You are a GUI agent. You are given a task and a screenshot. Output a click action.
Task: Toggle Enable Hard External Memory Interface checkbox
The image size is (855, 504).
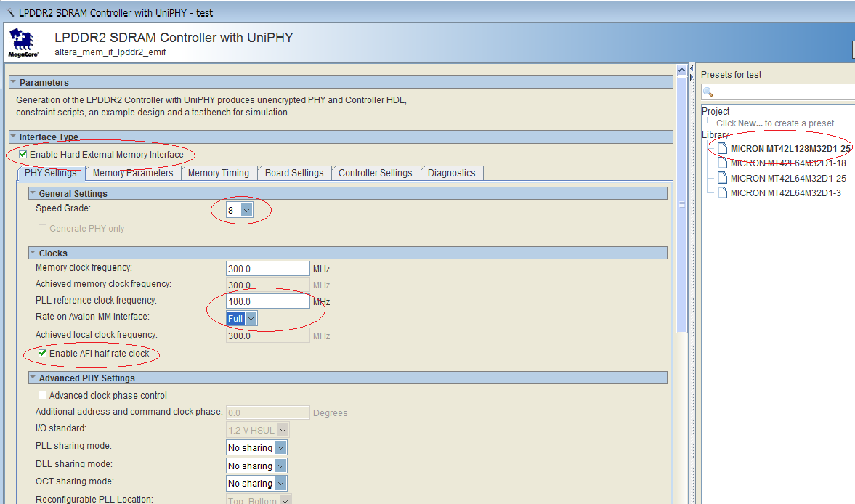tap(23, 154)
